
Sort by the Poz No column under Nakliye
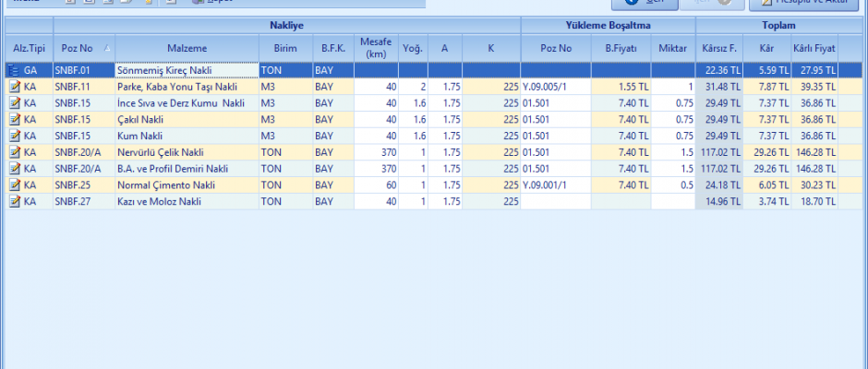coord(83,48)
